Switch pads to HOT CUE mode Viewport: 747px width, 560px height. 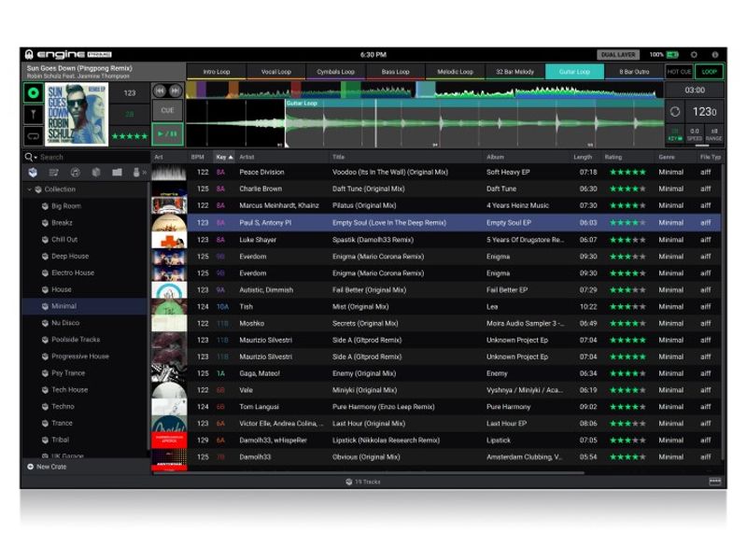(679, 72)
